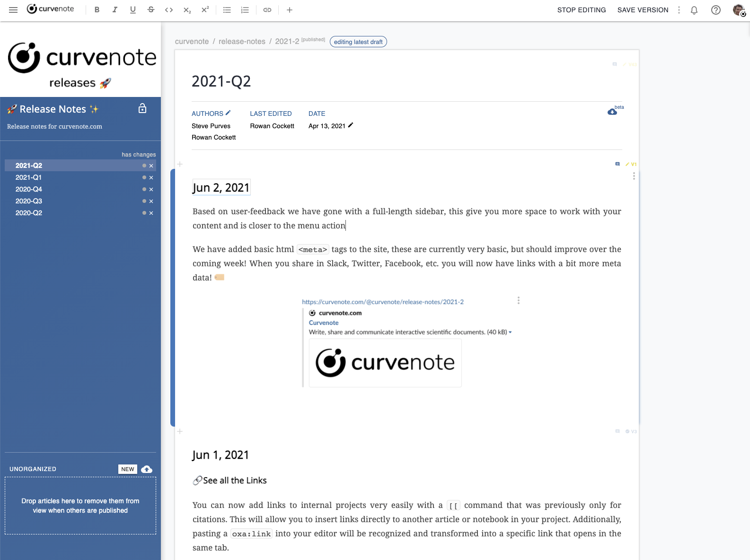Toggle underline formatting
The height and width of the screenshot is (560, 750).
133,10
